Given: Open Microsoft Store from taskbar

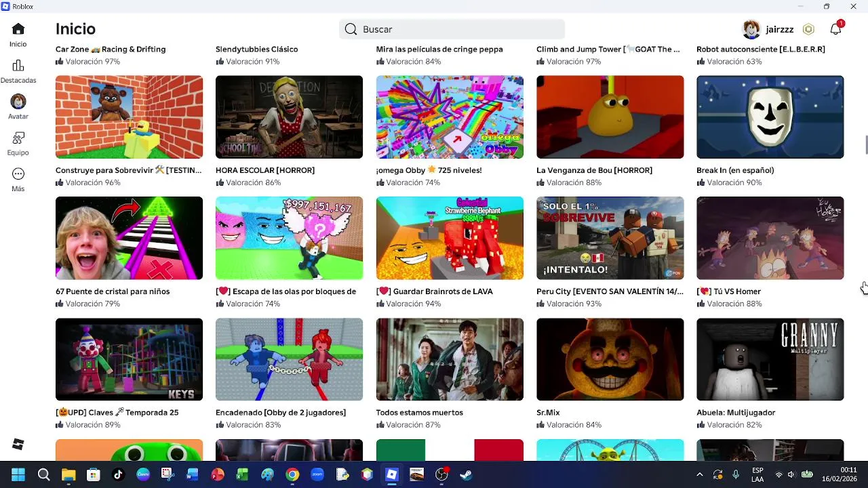Looking at the screenshot, I should point(94,474).
